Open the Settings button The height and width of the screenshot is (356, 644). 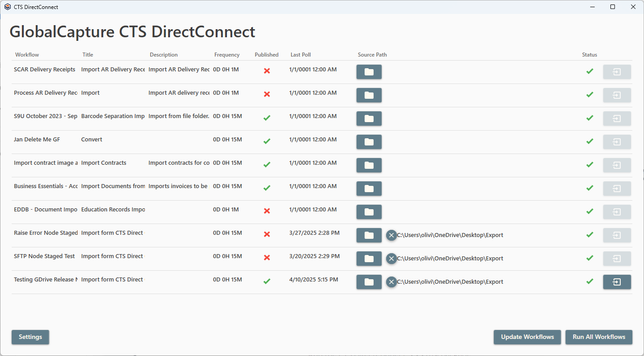coord(30,337)
